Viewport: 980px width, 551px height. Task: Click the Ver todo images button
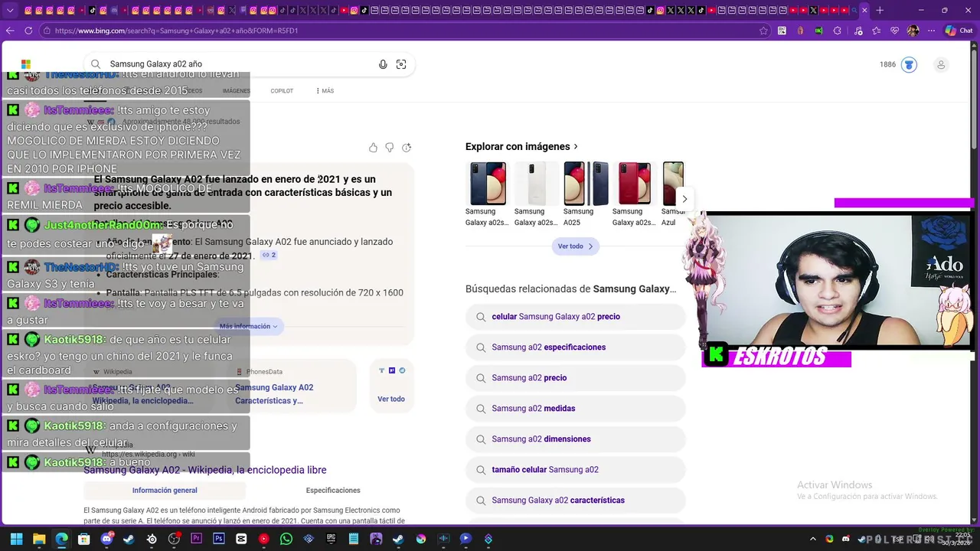point(575,246)
